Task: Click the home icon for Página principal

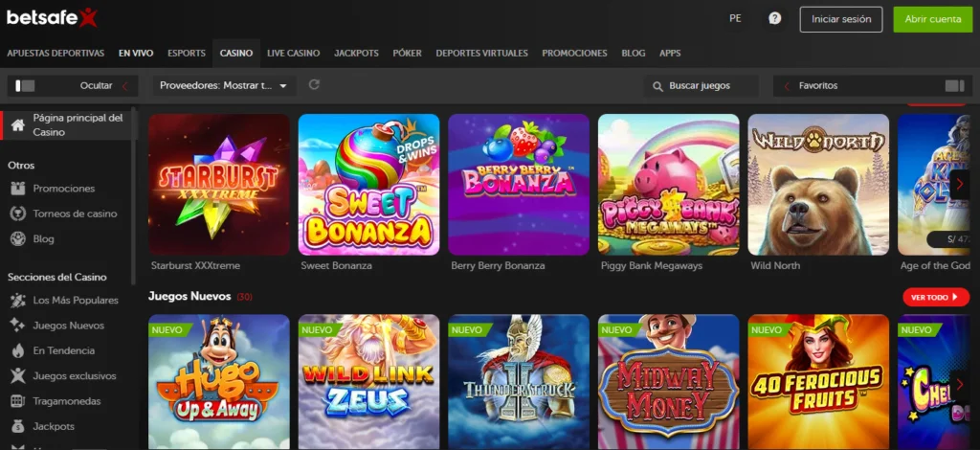Action: [x=18, y=125]
